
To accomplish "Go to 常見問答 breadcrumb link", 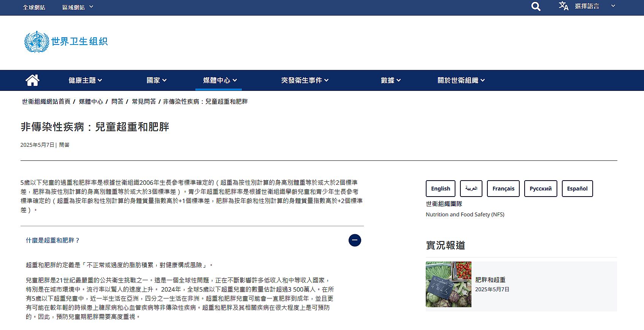I will (144, 102).
